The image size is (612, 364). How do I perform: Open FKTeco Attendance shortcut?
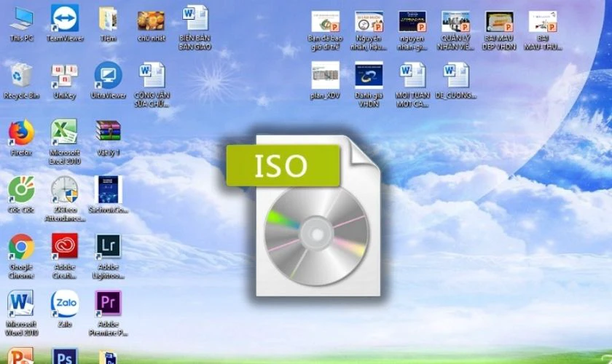[64, 189]
